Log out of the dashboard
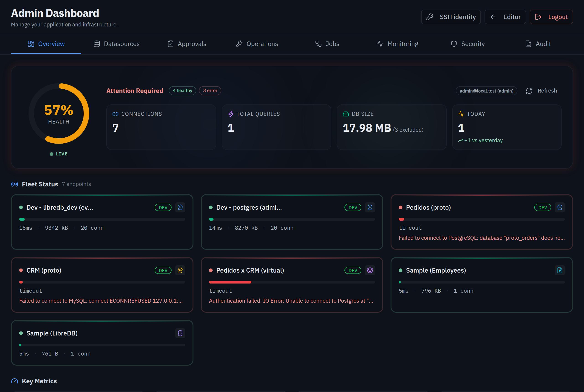 [551, 17]
